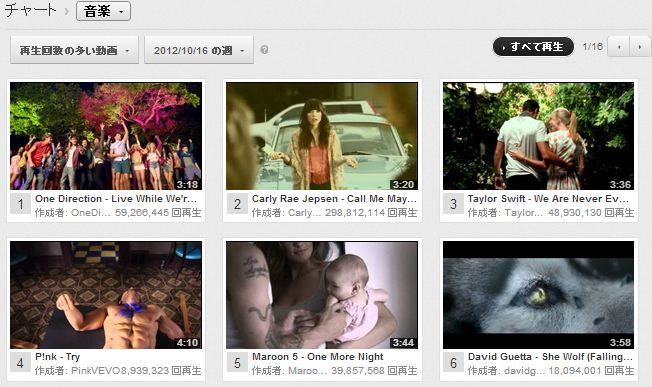
Task: Click the チャート breadcrumb link
Action: [30, 10]
